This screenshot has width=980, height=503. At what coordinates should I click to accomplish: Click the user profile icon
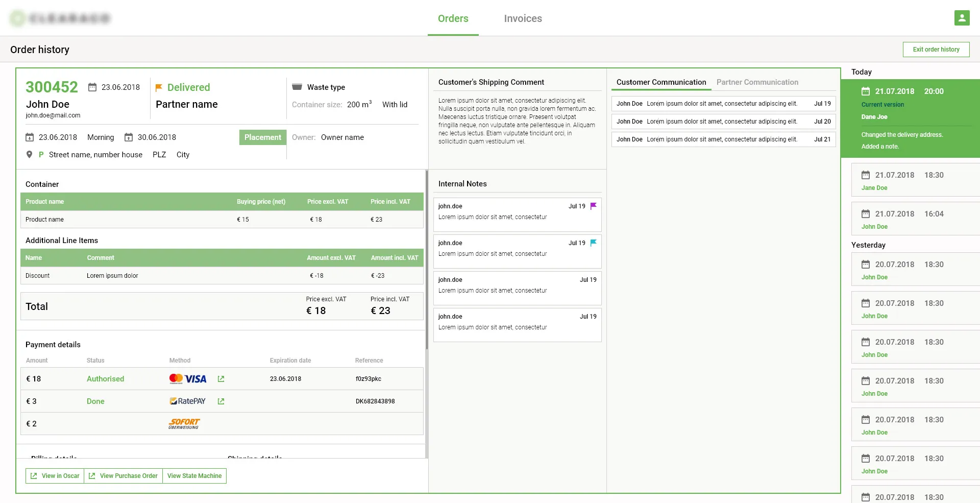pyautogui.click(x=962, y=18)
